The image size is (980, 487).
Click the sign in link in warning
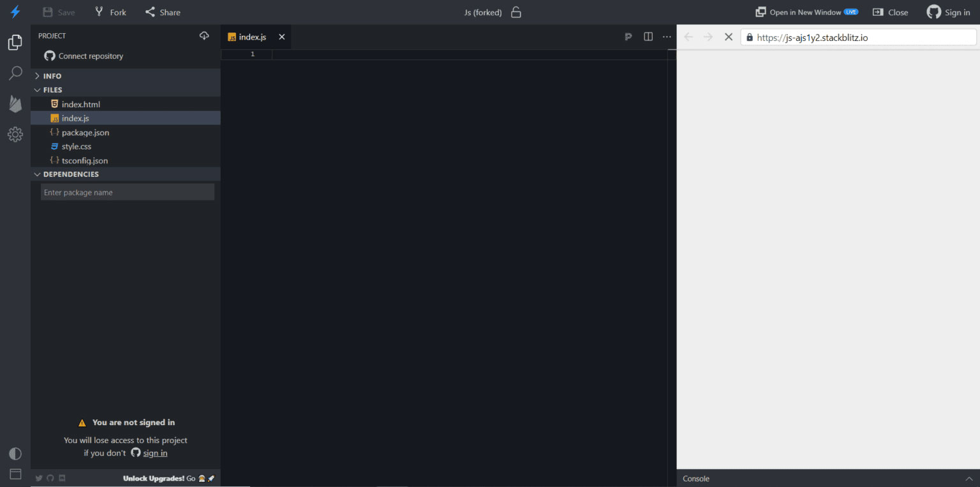pyautogui.click(x=155, y=453)
